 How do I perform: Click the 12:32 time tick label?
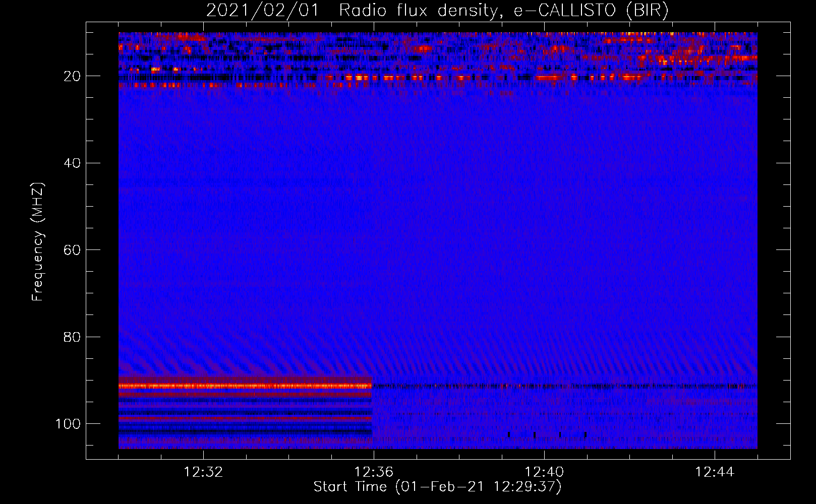click(203, 472)
